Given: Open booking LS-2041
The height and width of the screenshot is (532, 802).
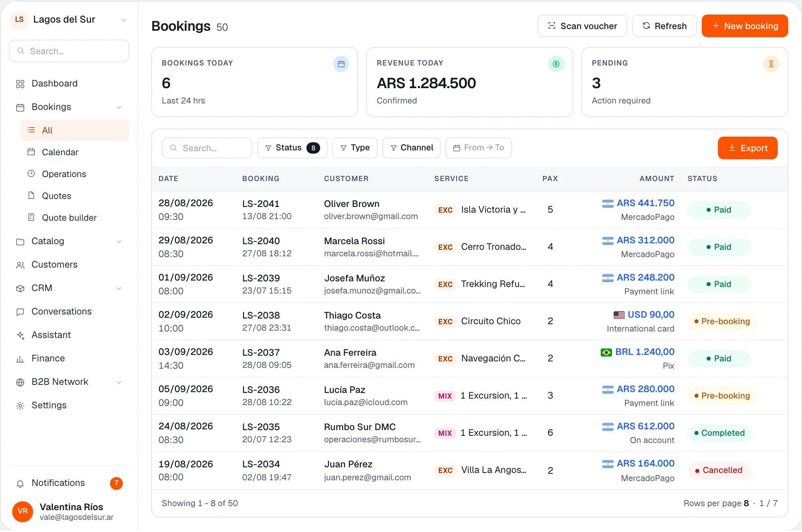Looking at the screenshot, I should (261, 204).
